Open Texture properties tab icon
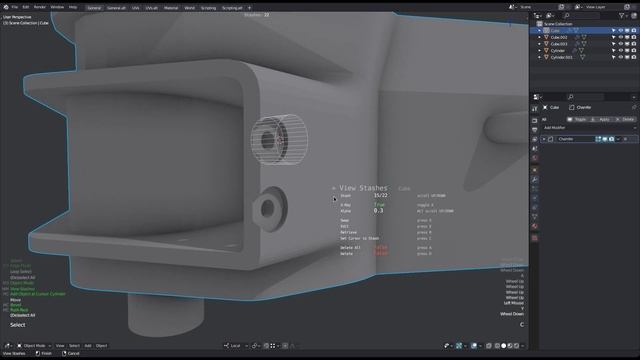Screen dimensions: 640x360 click(535, 238)
